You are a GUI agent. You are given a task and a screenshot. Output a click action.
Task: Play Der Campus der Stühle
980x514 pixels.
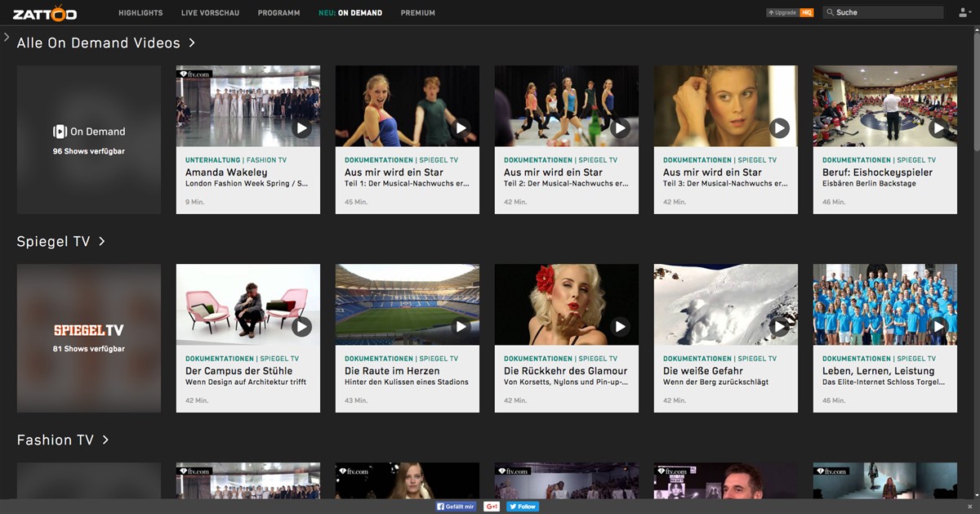(x=302, y=327)
